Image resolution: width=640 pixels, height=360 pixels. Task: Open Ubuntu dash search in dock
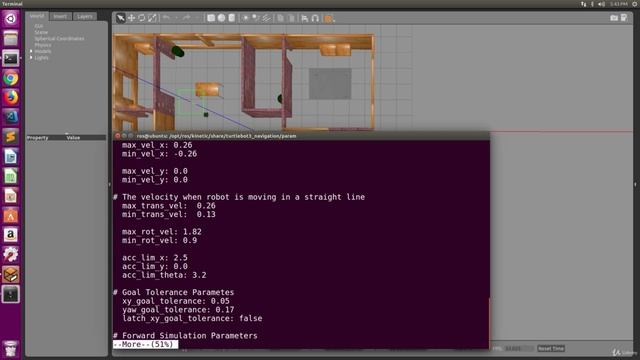coord(11,19)
